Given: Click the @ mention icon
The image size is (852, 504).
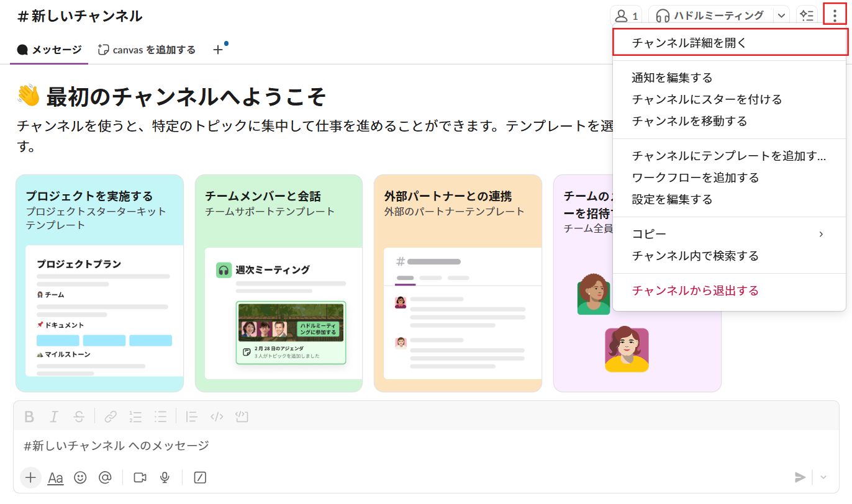Looking at the screenshot, I should click(105, 477).
